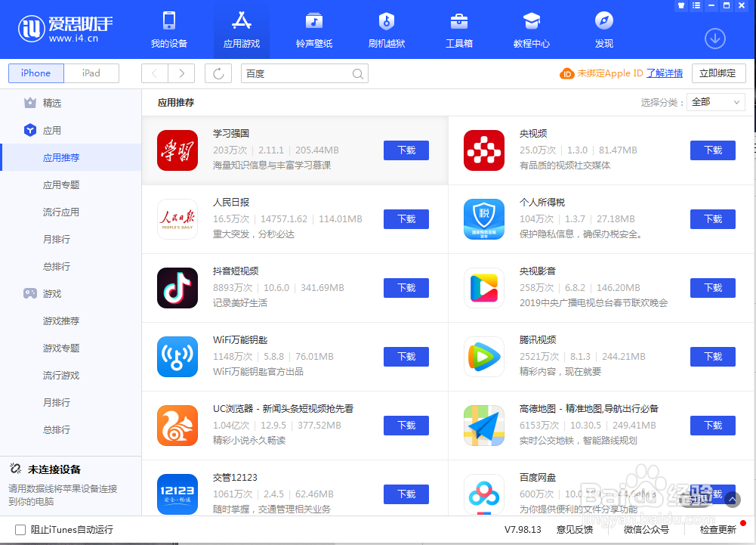Viewport: 756px width, 545px height.
Task: Click the 学习强国 app icon
Action: [177, 150]
